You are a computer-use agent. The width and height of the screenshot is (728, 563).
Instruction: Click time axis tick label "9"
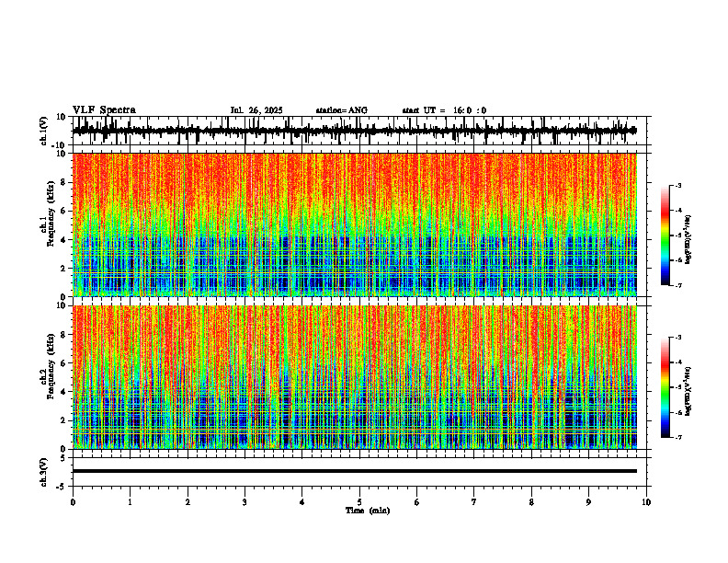pos(588,502)
